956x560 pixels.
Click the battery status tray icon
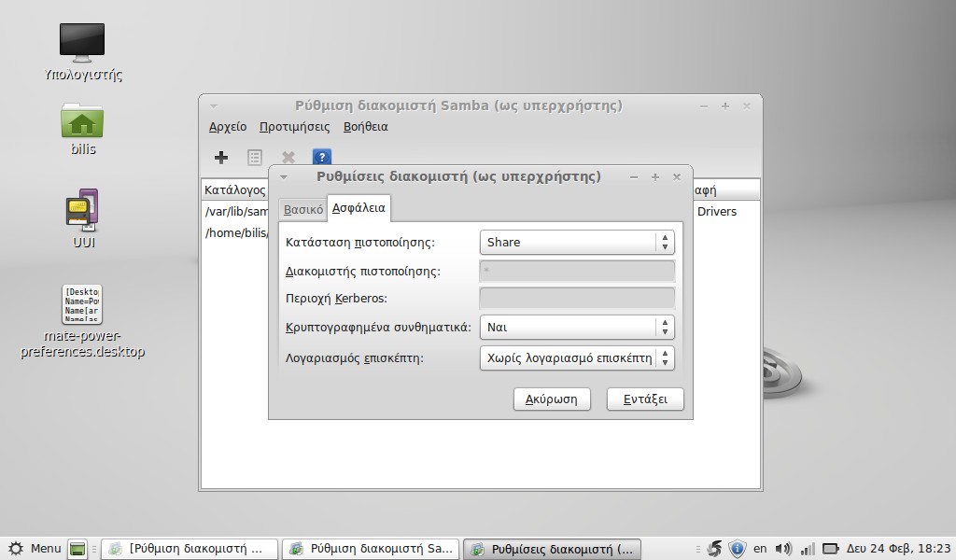[x=830, y=549]
